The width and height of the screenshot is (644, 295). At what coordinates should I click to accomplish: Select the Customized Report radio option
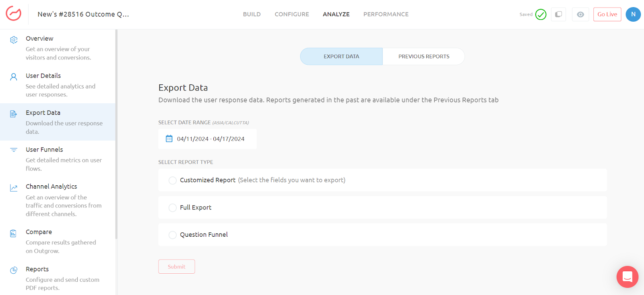[x=173, y=180]
